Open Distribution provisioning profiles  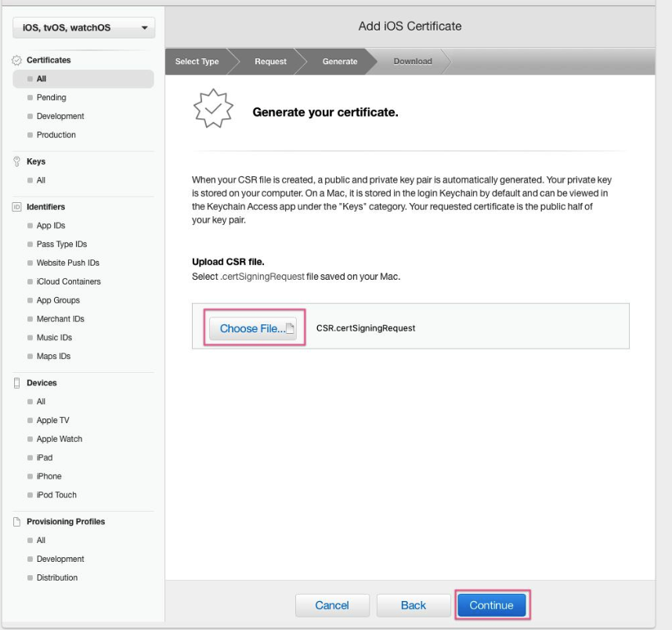(57, 577)
